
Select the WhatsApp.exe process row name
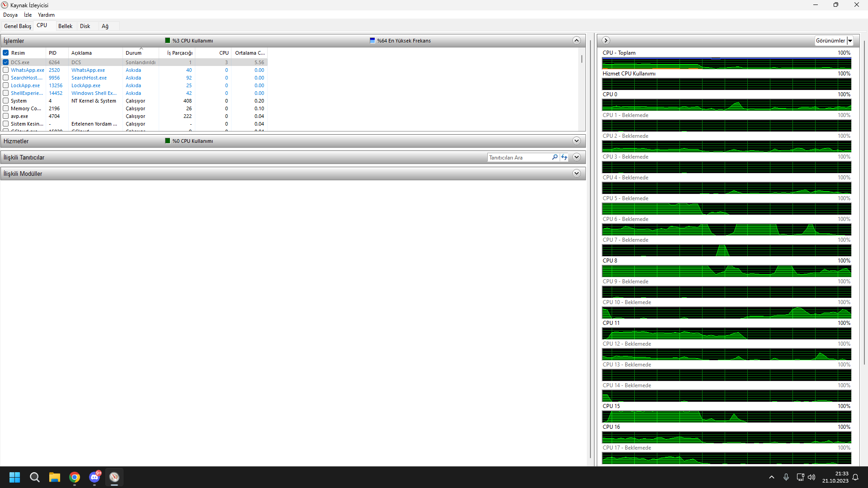tap(28, 70)
